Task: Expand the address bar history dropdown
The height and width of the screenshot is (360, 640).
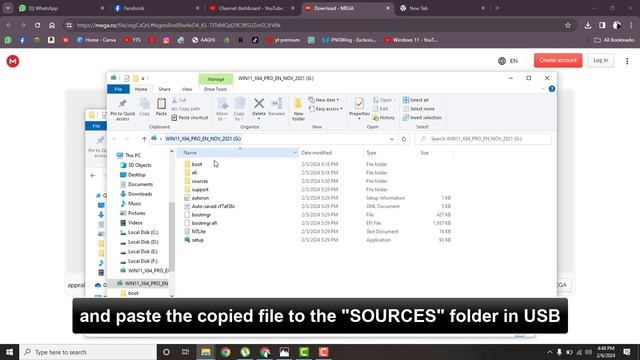Action: (392, 139)
